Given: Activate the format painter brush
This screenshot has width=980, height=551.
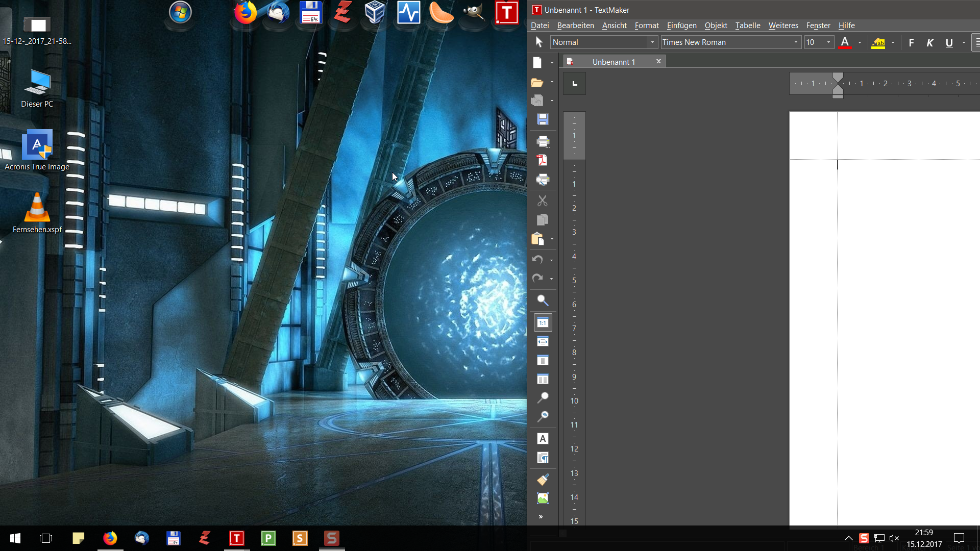Looking at the screenshot, I should point(543,480).
